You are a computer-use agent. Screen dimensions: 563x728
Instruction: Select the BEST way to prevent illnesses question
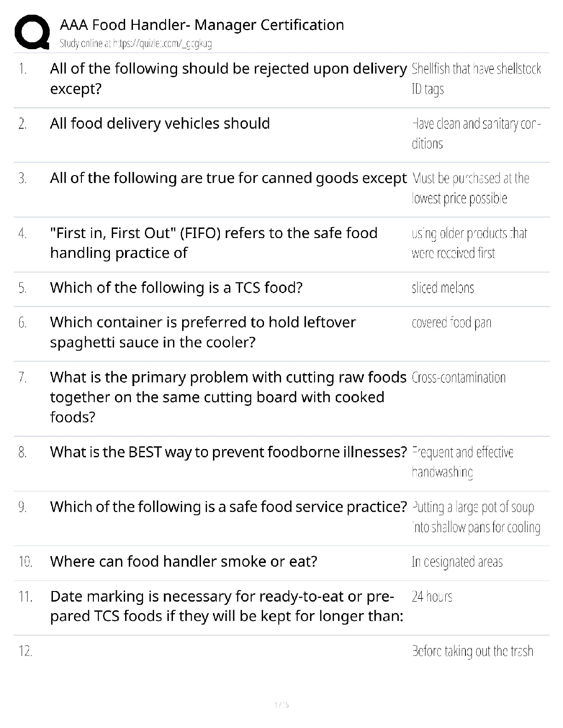coord(228,452)
